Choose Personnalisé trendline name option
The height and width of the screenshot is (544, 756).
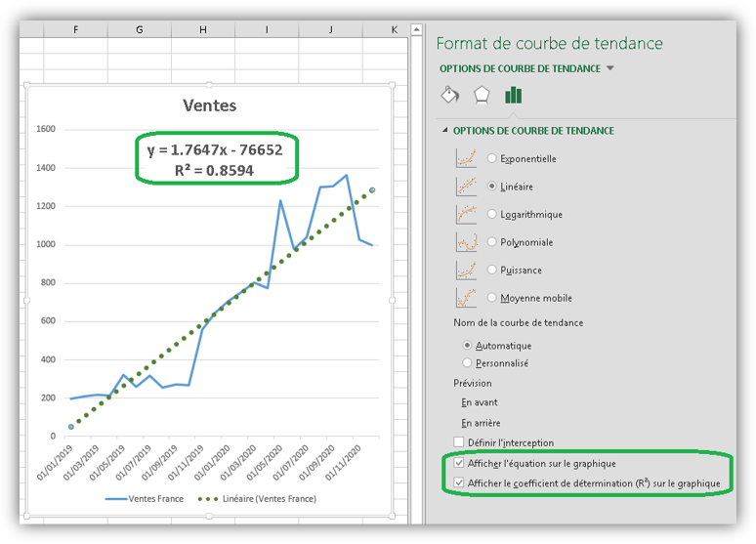(x=467, y=362)
